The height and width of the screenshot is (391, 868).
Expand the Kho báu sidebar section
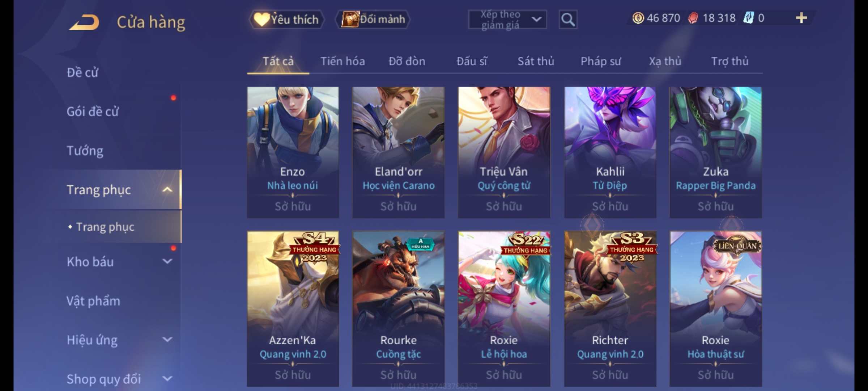coord(167,261)
